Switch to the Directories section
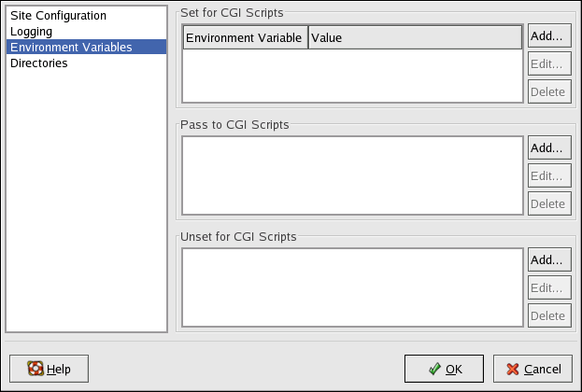The width and height of the screenshot is (582, 392). click(x=38, y=63)
